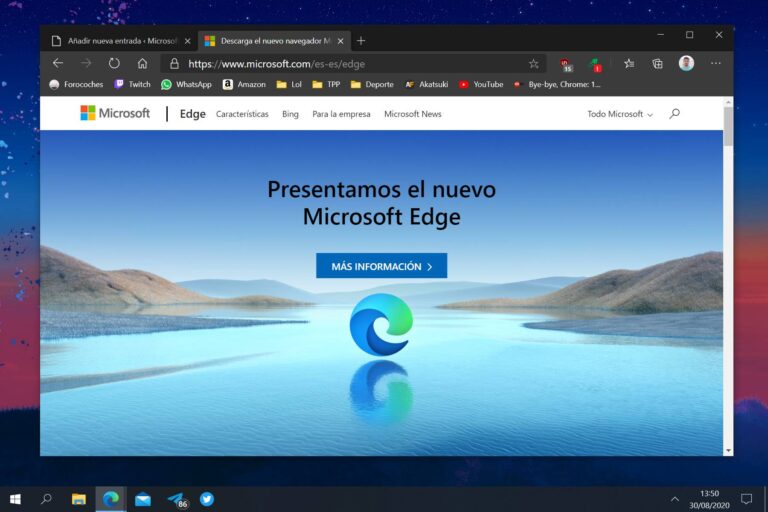
Task: Open the red extension icon with badge 15
Action: 566,65
